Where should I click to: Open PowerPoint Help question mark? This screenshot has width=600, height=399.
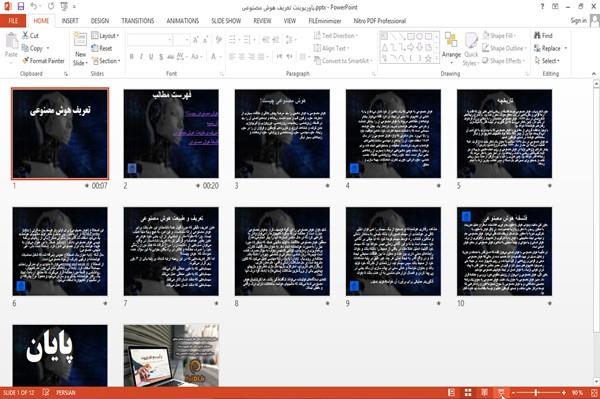542,7
